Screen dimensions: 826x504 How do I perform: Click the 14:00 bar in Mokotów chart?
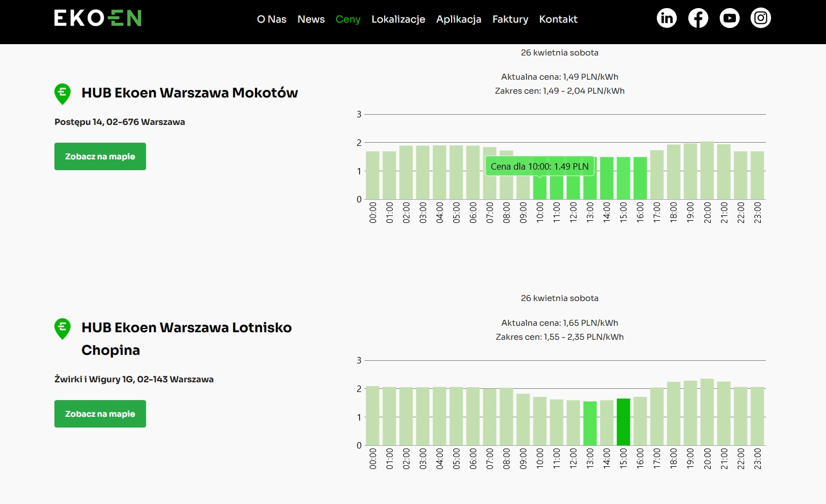coord(607,178)
